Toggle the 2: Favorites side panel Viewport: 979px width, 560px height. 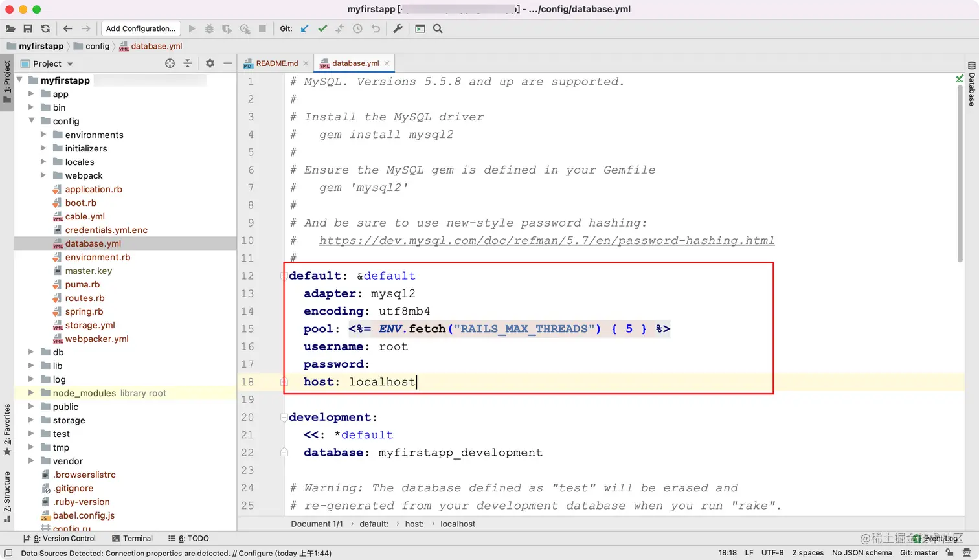(7, 429)
